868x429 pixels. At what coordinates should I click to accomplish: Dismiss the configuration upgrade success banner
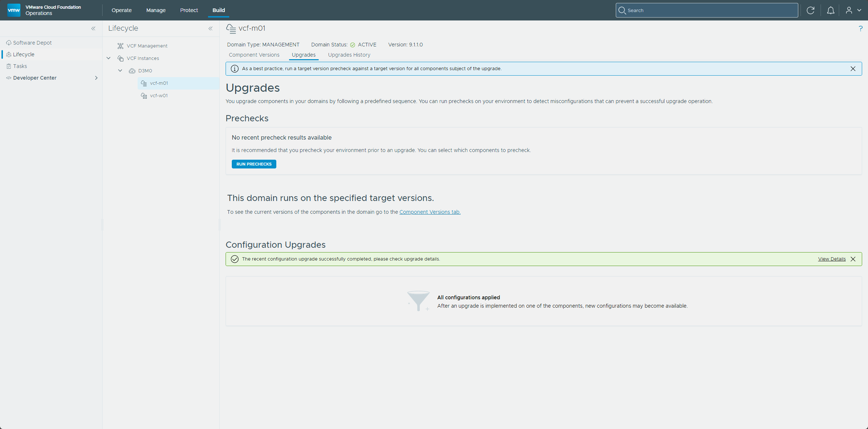(853, 259)
